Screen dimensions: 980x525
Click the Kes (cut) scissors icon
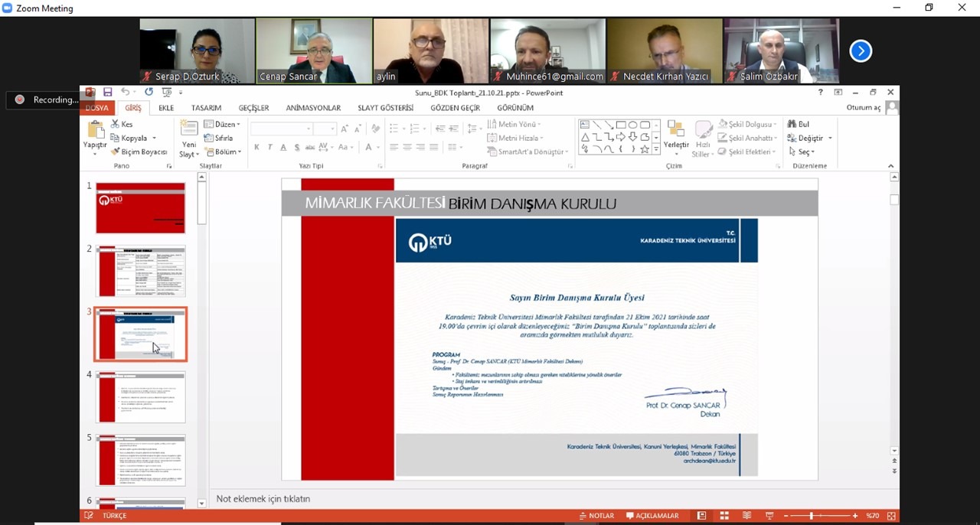[x=116, y=124]
